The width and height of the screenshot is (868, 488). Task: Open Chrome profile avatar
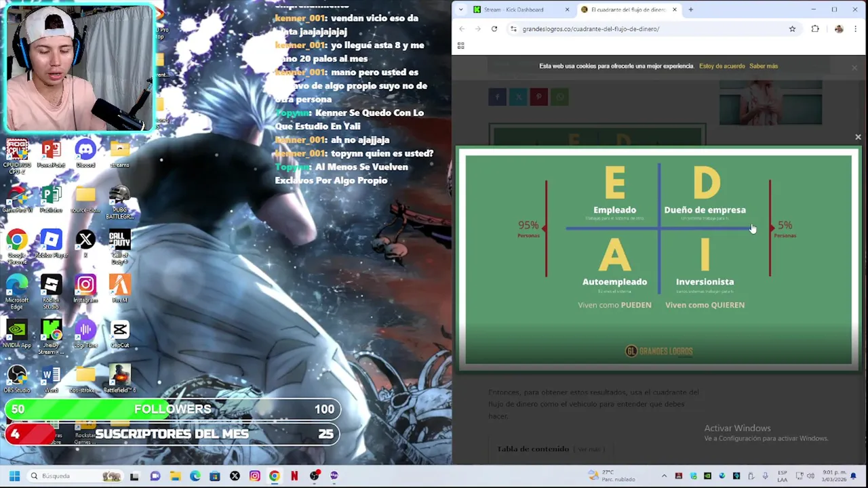pyautogui.click(x=839, y=28)
